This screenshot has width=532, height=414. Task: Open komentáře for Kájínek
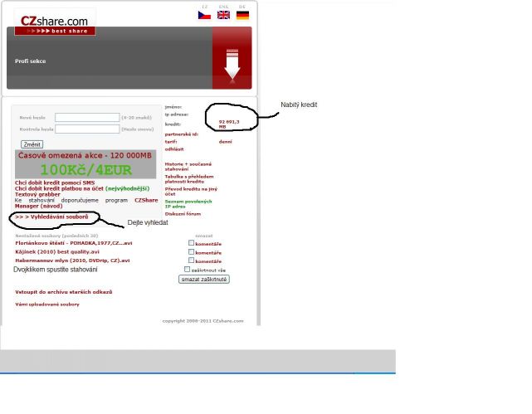pyautogui.click(x=208, y=253)
